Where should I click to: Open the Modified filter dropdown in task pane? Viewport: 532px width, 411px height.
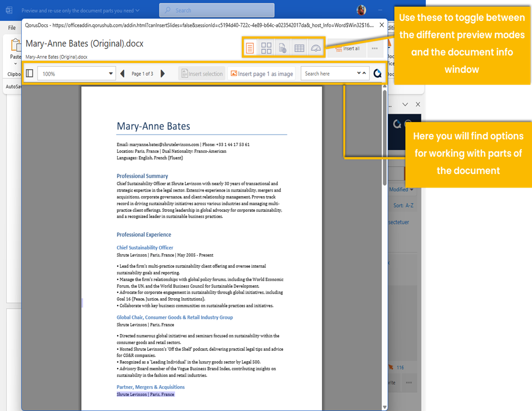402,189
